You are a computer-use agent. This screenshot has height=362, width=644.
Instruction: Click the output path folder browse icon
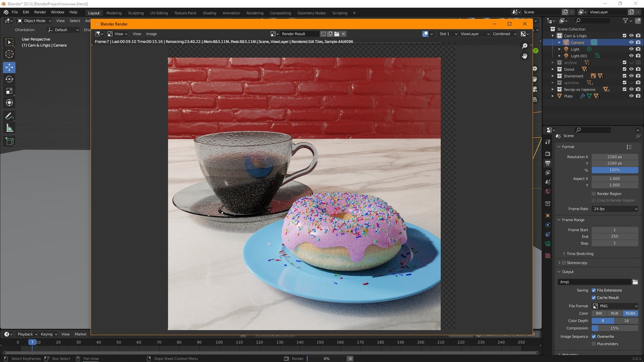pos(635,282)
